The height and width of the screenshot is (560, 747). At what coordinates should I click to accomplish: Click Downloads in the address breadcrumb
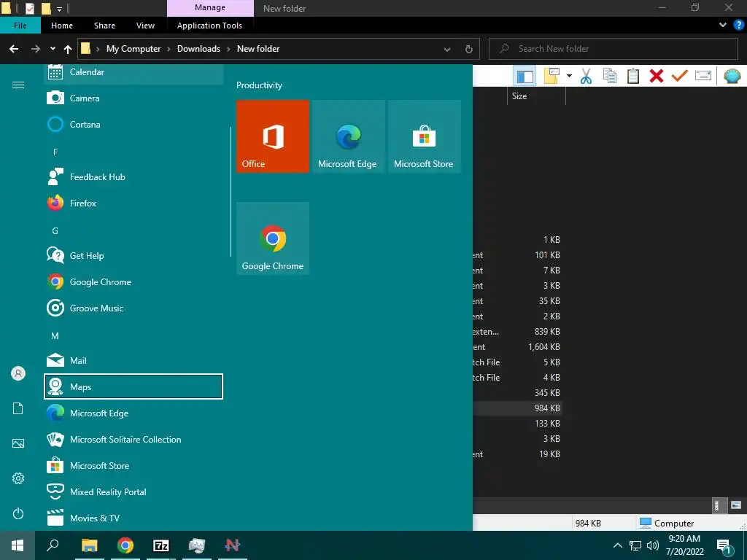point(198,49)
